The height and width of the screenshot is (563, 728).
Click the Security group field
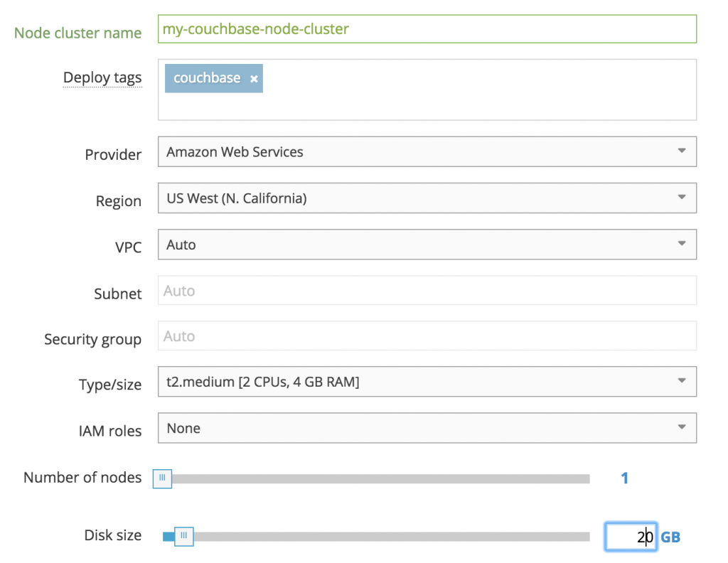427,336
